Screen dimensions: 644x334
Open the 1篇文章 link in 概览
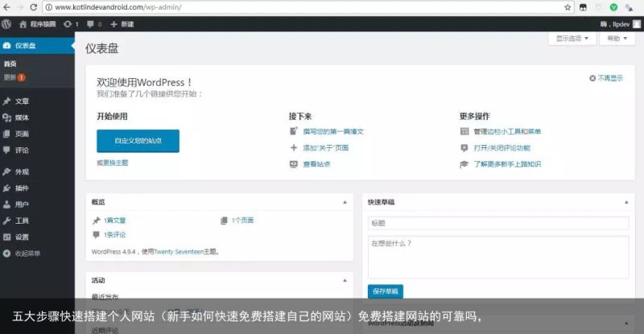(x=114, y=221)
